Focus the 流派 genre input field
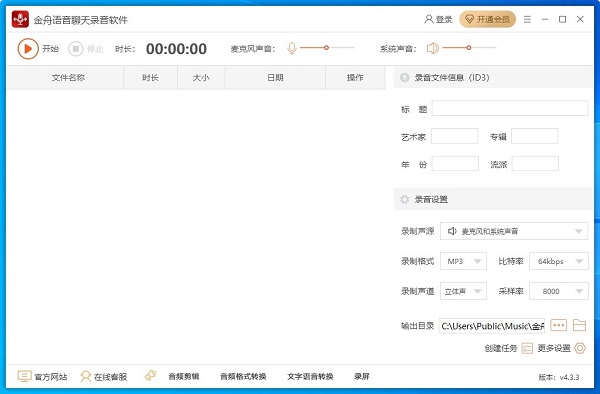 535,164
